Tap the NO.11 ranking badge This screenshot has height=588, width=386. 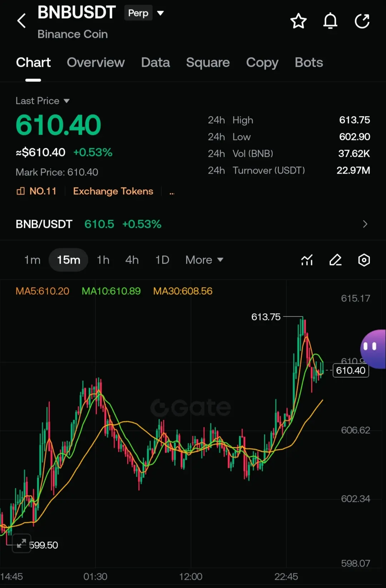tap(36, 191)
